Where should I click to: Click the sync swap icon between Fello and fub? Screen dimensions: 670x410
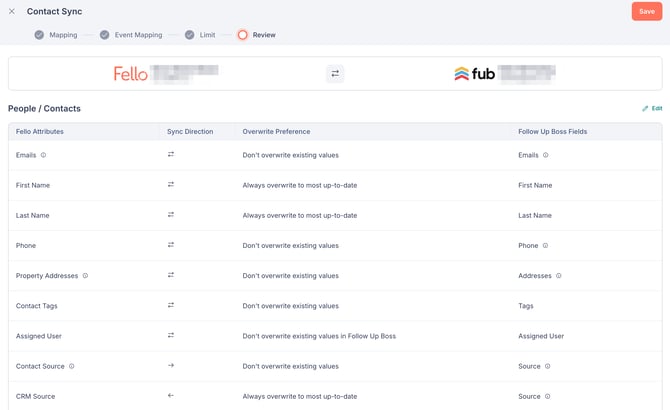pos(335,74)
